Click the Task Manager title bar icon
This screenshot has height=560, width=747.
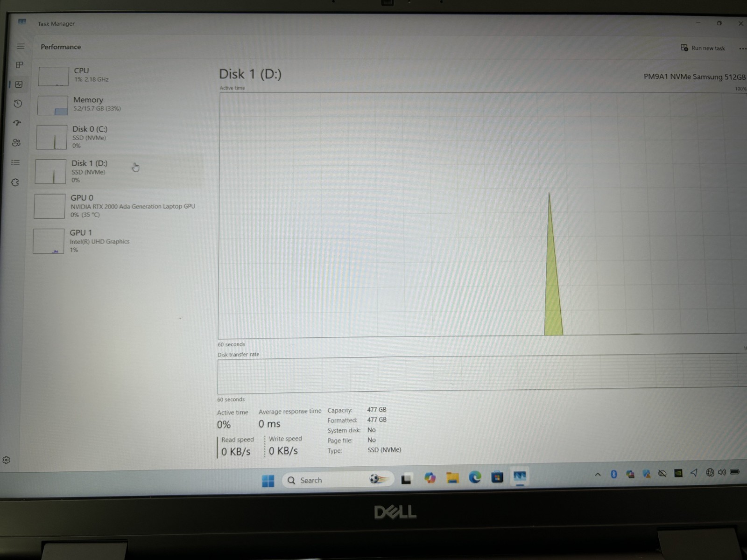(x=22, y=21)
